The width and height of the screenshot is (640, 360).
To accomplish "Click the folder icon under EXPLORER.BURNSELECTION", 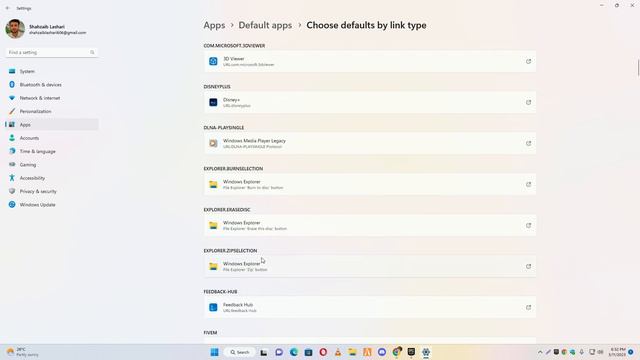I will pyautogui.click(x=213, y=184).
